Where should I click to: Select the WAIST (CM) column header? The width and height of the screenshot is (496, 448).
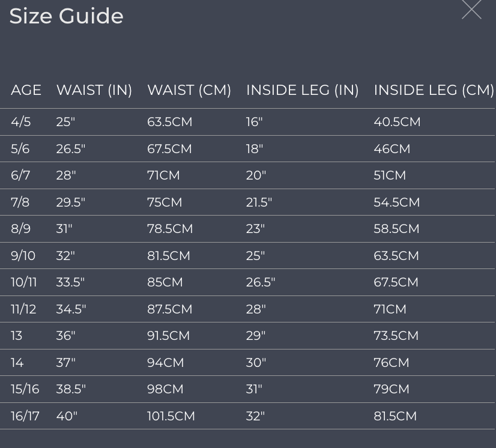[189, 90]
